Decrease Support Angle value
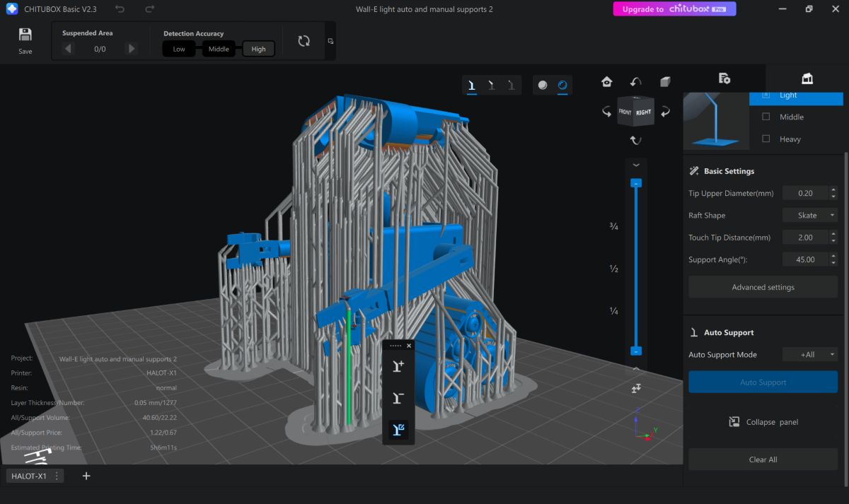Viewport: 849px width, 504px height. tap(833, 263)
